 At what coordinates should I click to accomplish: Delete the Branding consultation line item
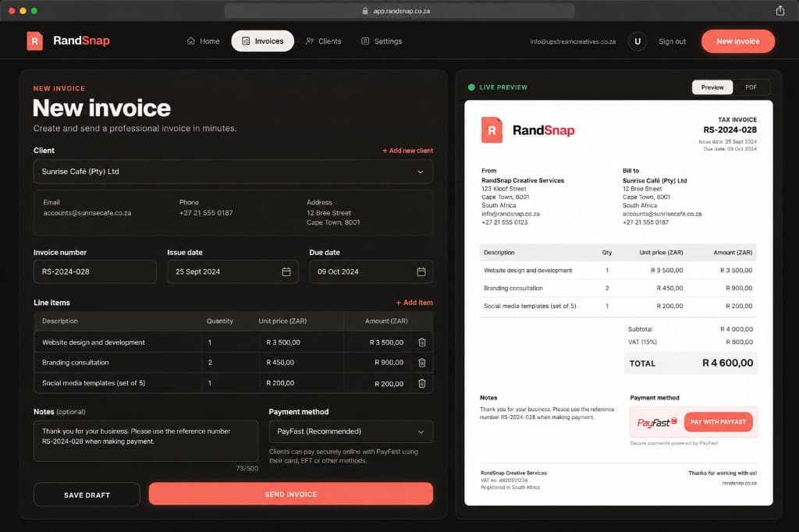coord(422,363)
